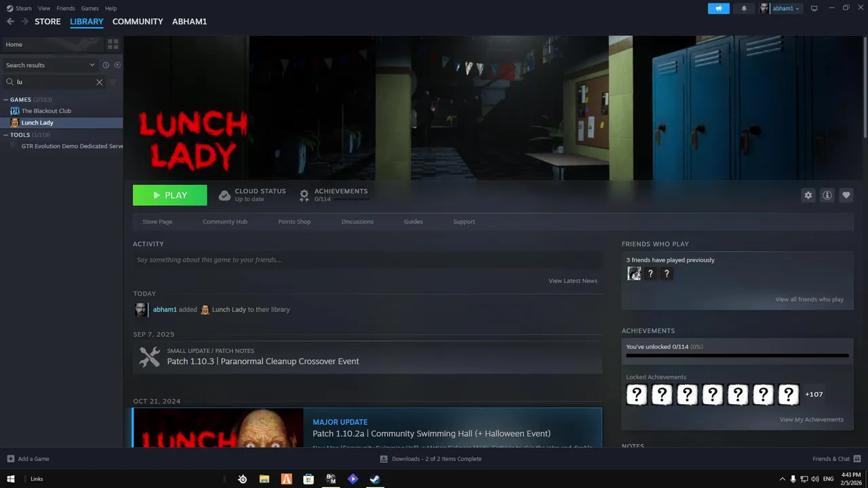Open announcements via the megaphone icon
This screenshot has width=868, height=488.
(719, 8)
